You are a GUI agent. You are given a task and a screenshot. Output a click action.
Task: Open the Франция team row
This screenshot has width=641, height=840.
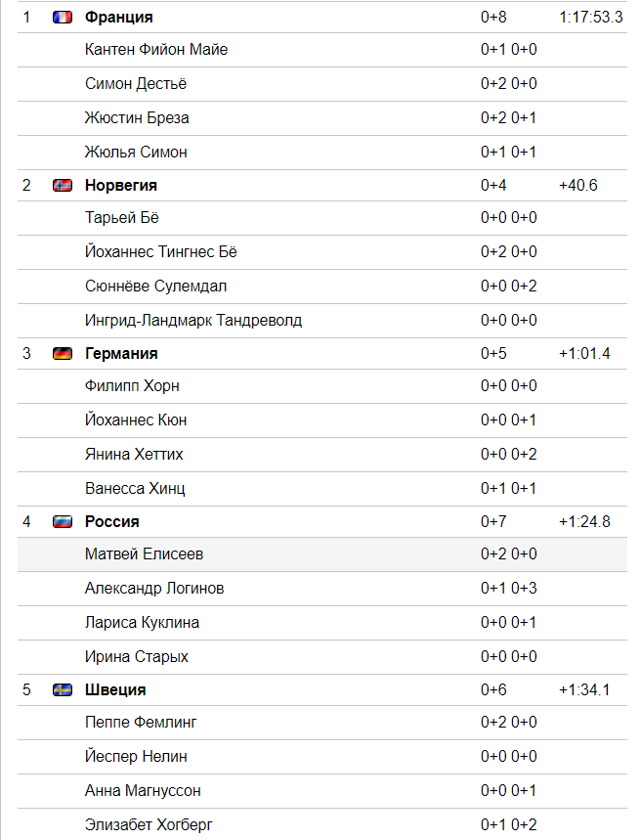click(x=322, y=18)
